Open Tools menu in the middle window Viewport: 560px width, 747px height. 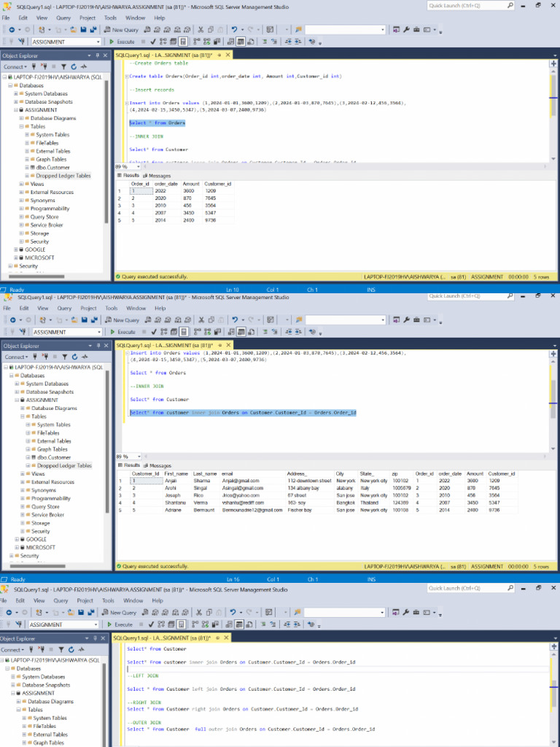click(111, 308)
